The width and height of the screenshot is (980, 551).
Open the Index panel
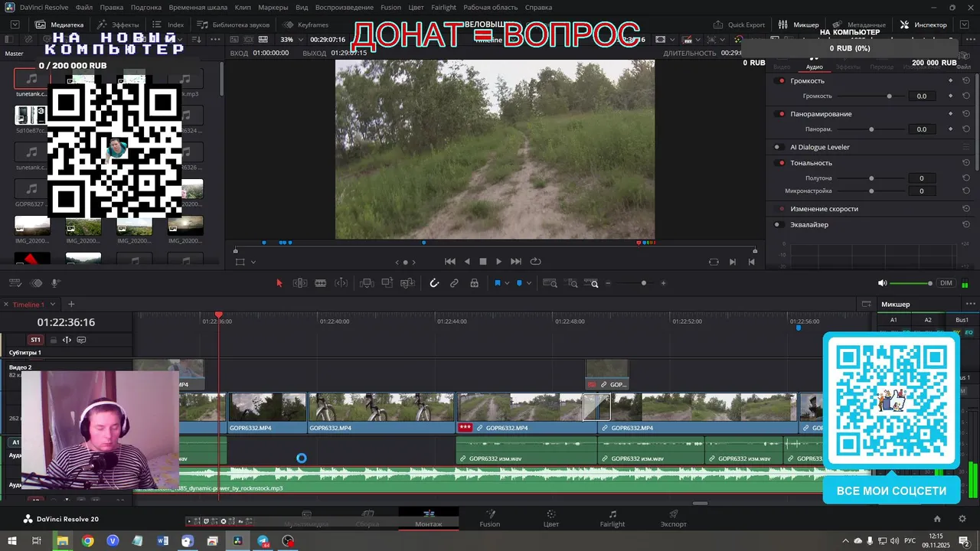click(x=168, y=24)
